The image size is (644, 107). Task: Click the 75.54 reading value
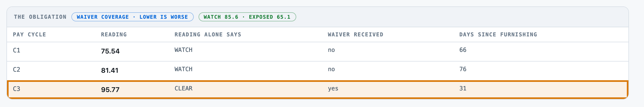point(110,51)
